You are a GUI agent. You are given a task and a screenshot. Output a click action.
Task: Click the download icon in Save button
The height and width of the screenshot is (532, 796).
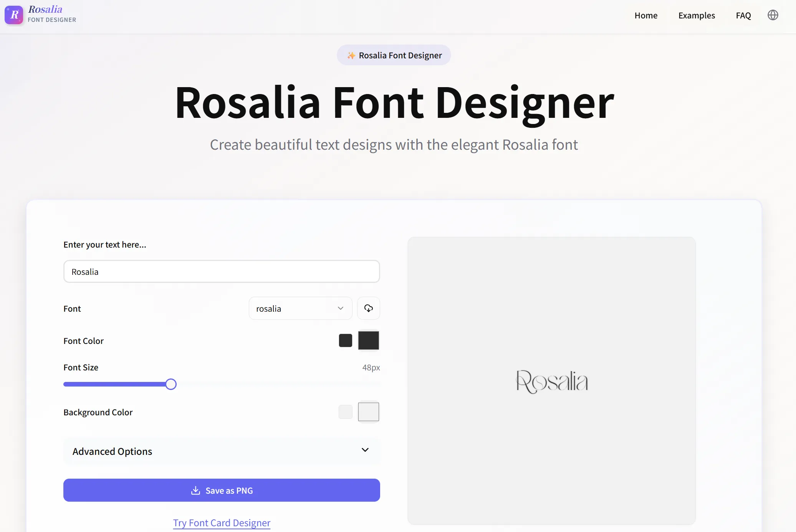click(x=195, y=491)
